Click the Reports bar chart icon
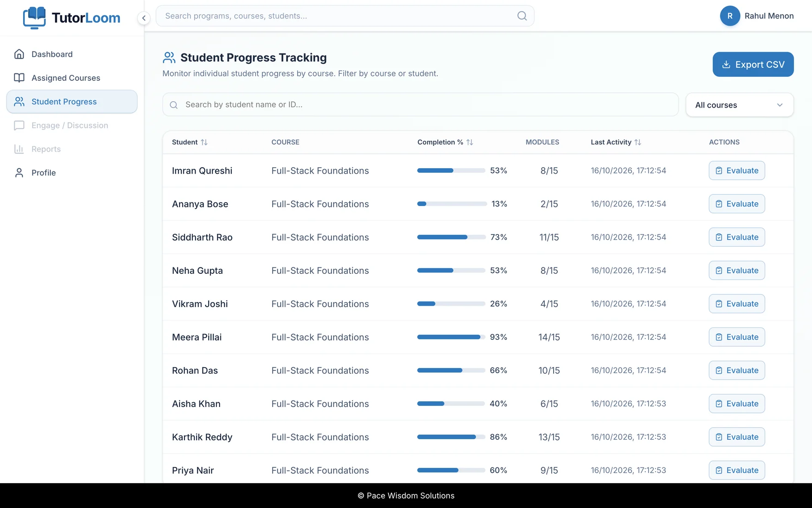The width and height of the screenshot is (812, 508). tap(19, 149)
